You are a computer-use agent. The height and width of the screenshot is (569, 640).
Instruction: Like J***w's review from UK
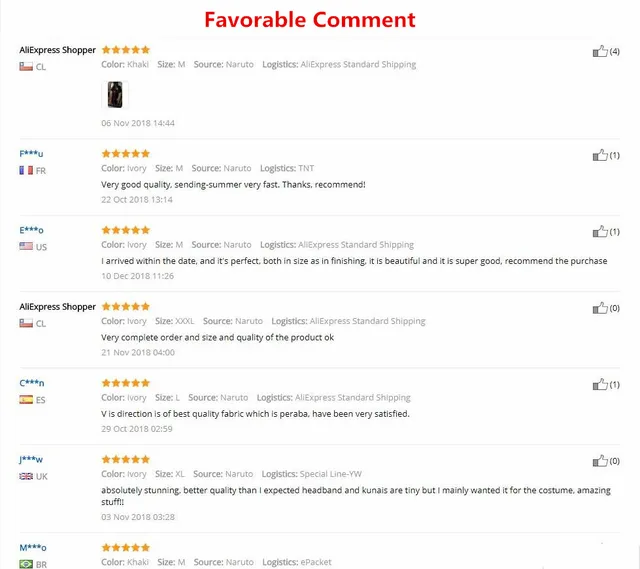point(600,461)
